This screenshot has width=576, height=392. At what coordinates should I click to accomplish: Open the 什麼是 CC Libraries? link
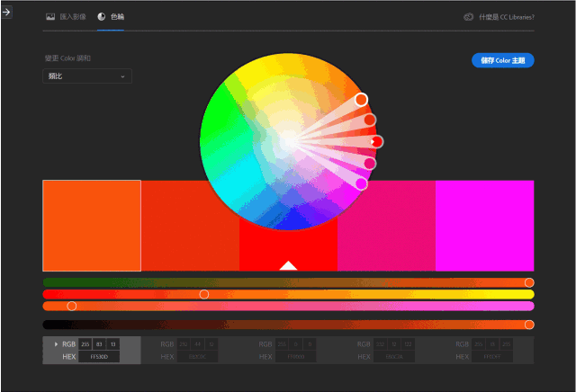507,17
